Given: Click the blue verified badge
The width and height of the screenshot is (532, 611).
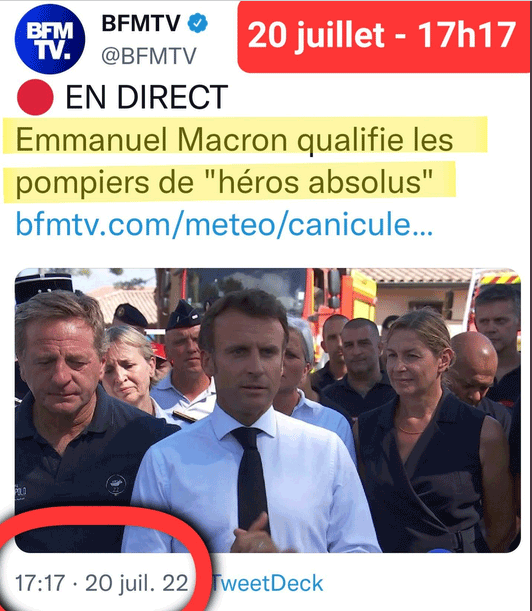Looking at the screenshot, I should [x=198, y=23].
